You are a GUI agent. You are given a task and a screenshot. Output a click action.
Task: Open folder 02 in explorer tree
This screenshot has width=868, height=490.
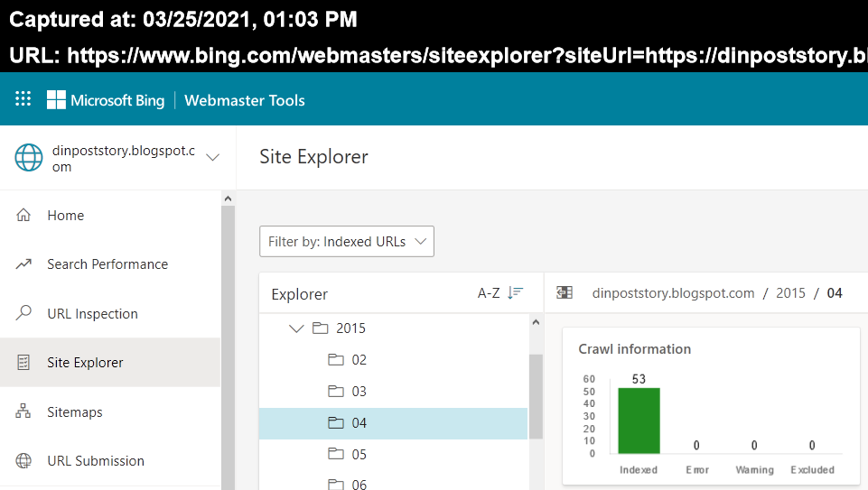coord(393,360)
